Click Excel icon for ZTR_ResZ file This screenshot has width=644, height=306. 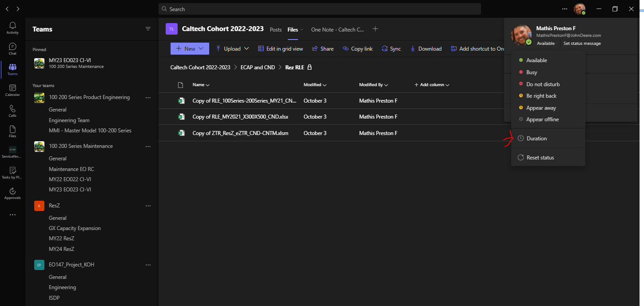[181, 133]
